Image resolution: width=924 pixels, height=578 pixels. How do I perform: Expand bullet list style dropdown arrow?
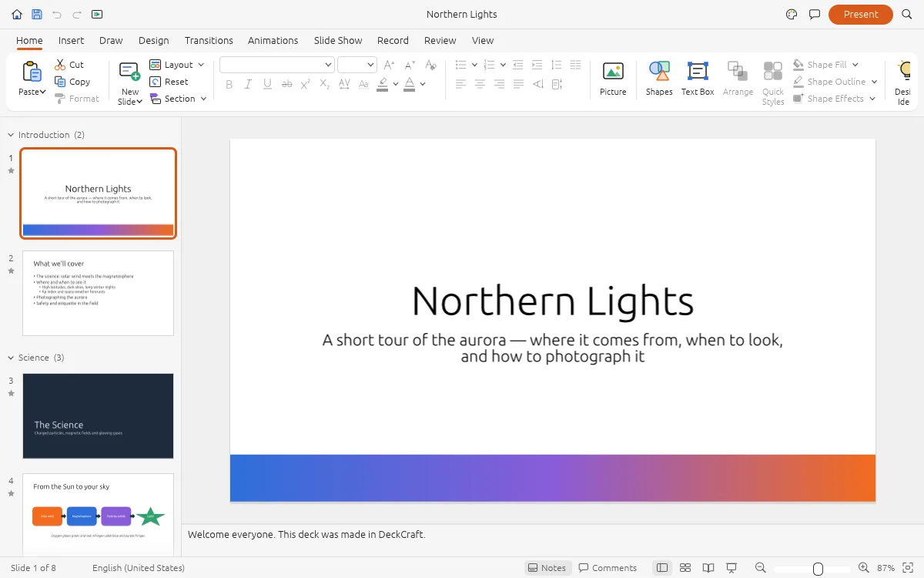pyautogui.click(x=474, y=65)
